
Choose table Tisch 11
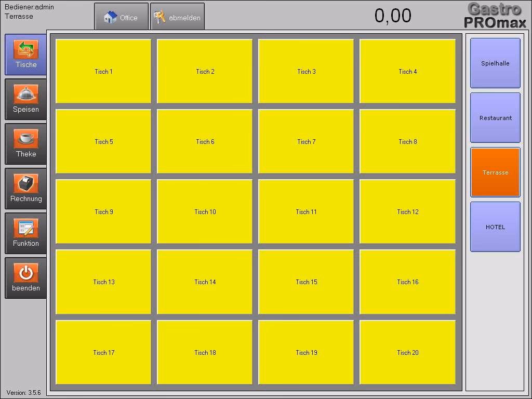click(x=306, y=212)
